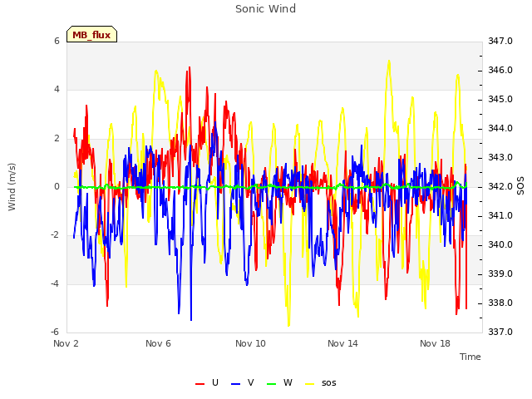Click the right axis value 338.0
The width and height of the screenshot is (532, 399).
(x=500, y=303)
